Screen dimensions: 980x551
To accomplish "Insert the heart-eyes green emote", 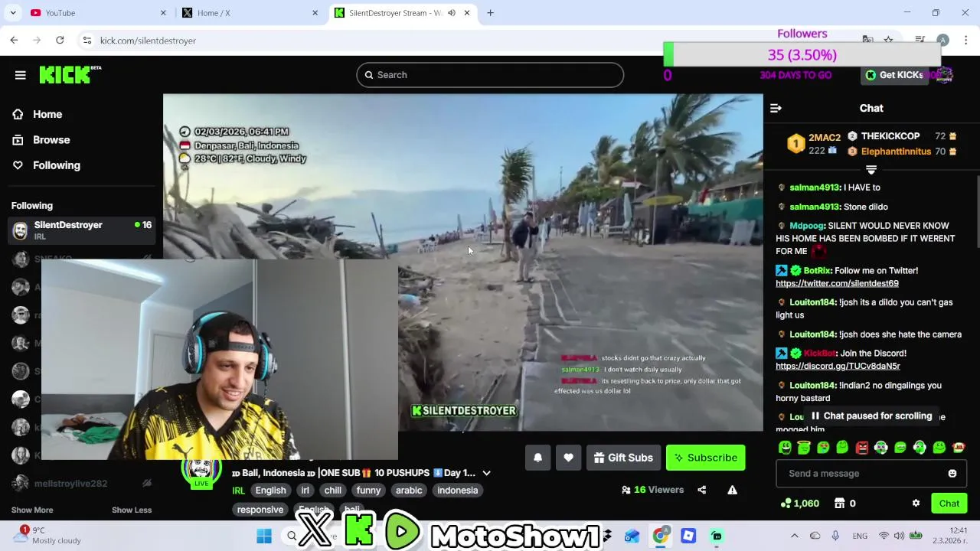I will (x=823, y=448).
